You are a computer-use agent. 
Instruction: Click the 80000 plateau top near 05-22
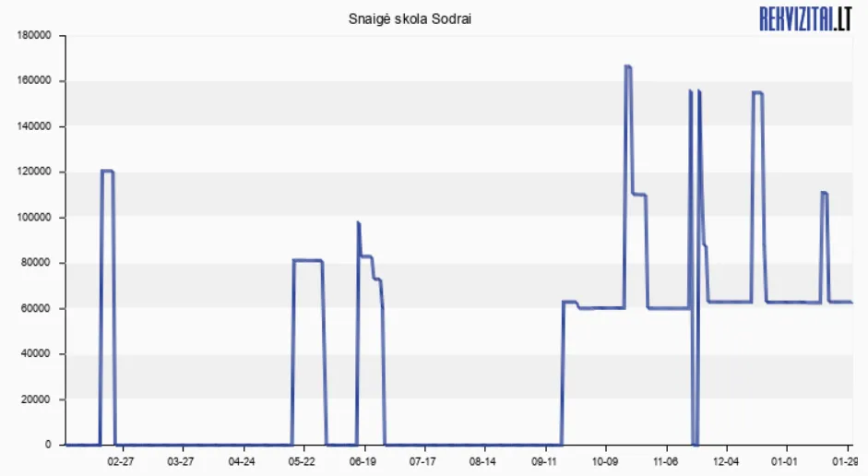307,260
